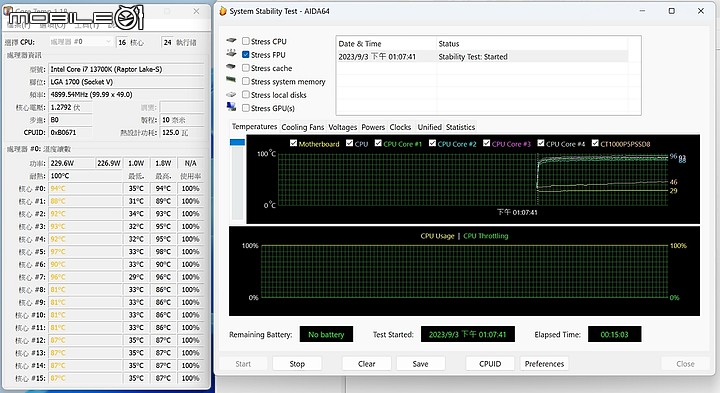Switch to the Clocks tab
Viewport: 720px width, 393px height.
pyautogui.click(x=400, y=127)
